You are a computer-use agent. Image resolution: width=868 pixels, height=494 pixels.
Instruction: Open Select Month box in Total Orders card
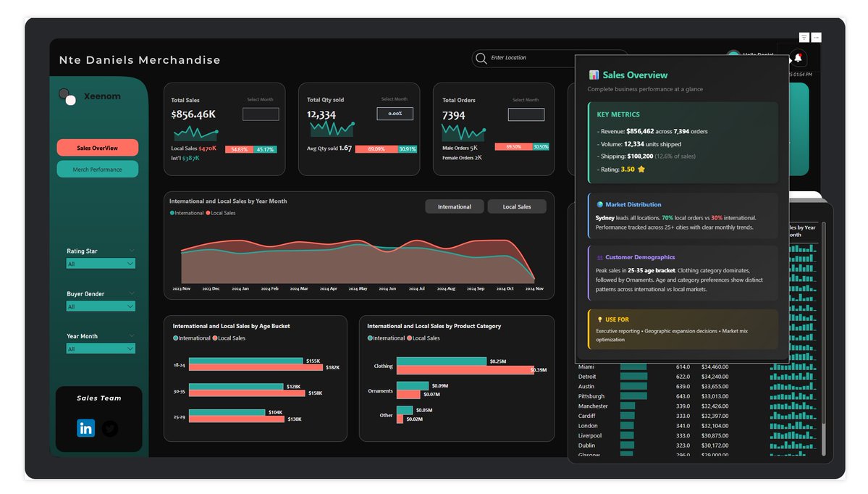[526, 114]
